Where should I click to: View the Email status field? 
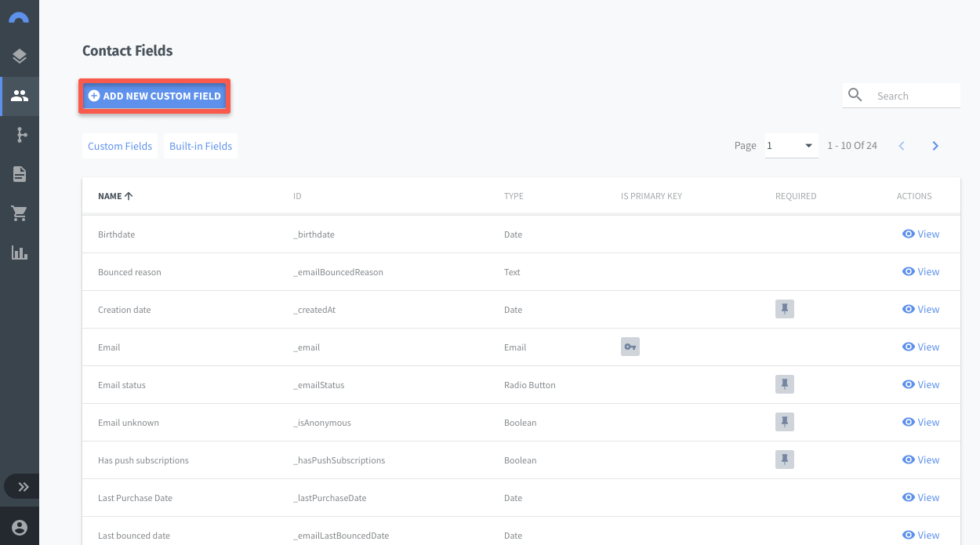pyautogui.click(x=920, y=384)
